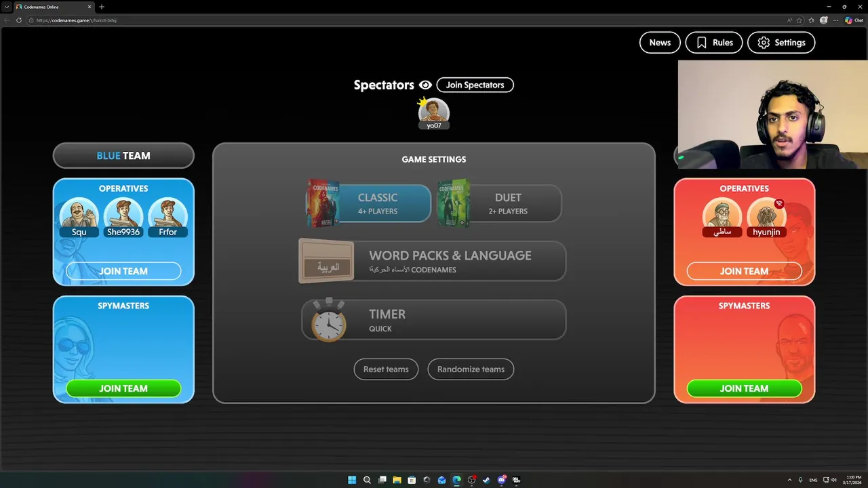Click the eye icon beside Spectators
Viewport: 868px width, 488px height.
(425, 85)
